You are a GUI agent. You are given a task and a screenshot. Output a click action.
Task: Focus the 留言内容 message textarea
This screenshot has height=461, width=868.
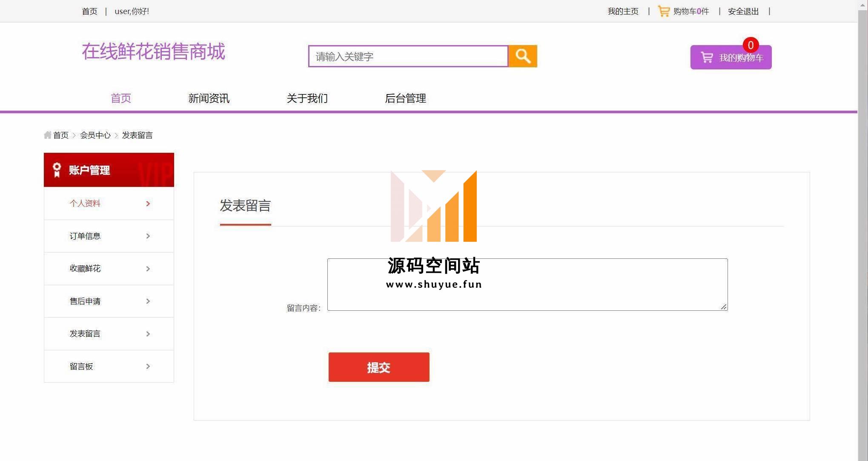(x=527, y=284)
